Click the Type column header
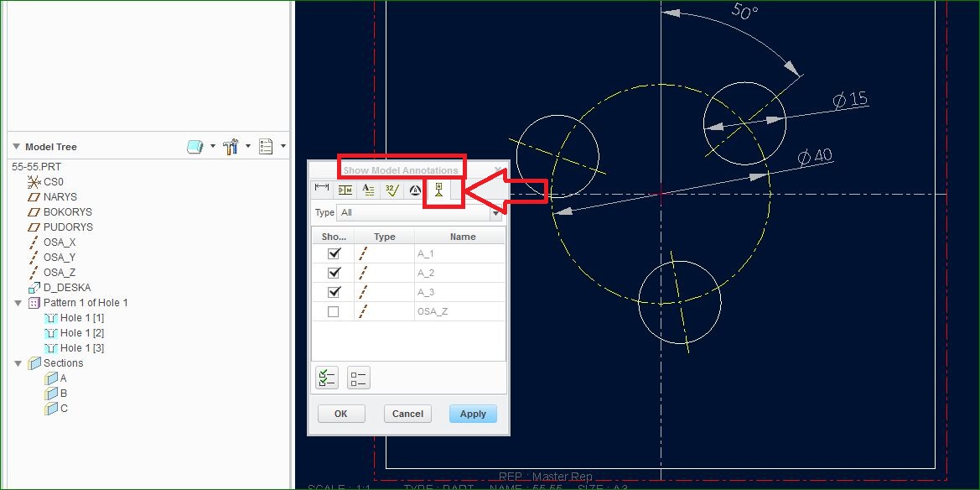Screen dimensions: 980x490 pos(385,237)
